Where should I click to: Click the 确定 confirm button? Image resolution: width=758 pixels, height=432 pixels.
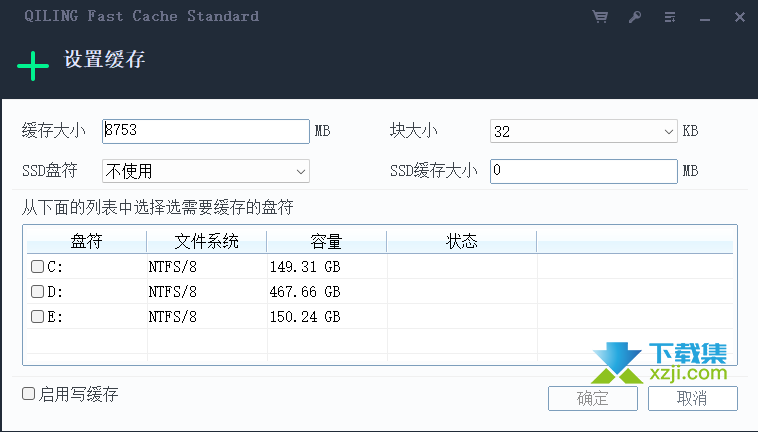(x=593, y=399)
